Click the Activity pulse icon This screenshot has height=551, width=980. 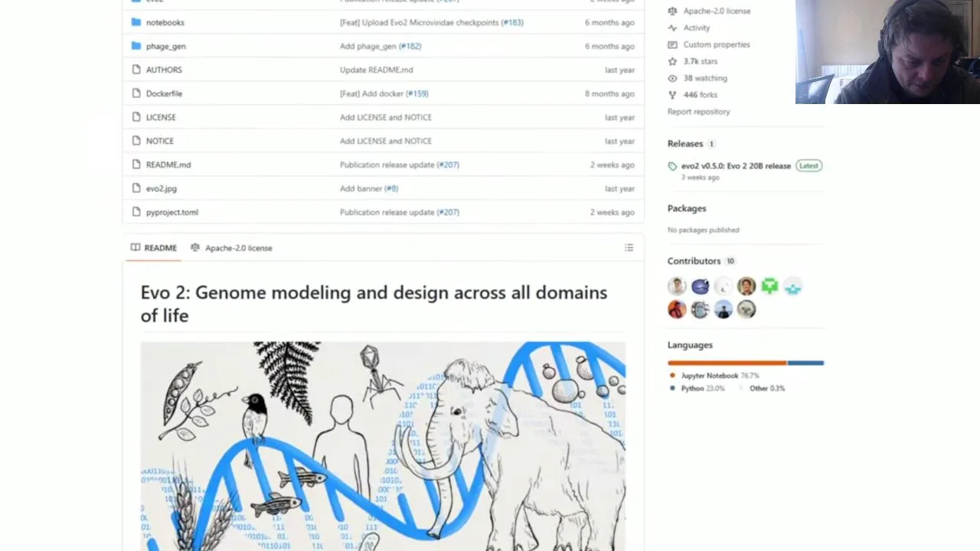click(x=672, y=28)
